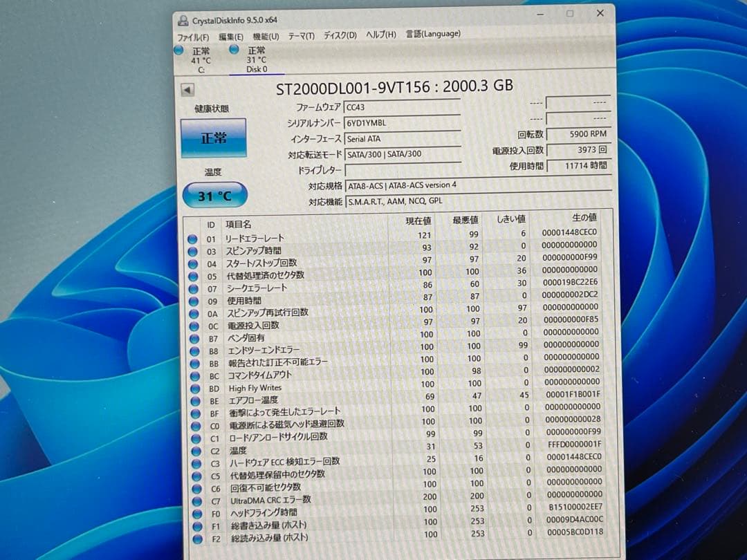
Task: Click the 31 °C temperature button
Action: point(214,196)
